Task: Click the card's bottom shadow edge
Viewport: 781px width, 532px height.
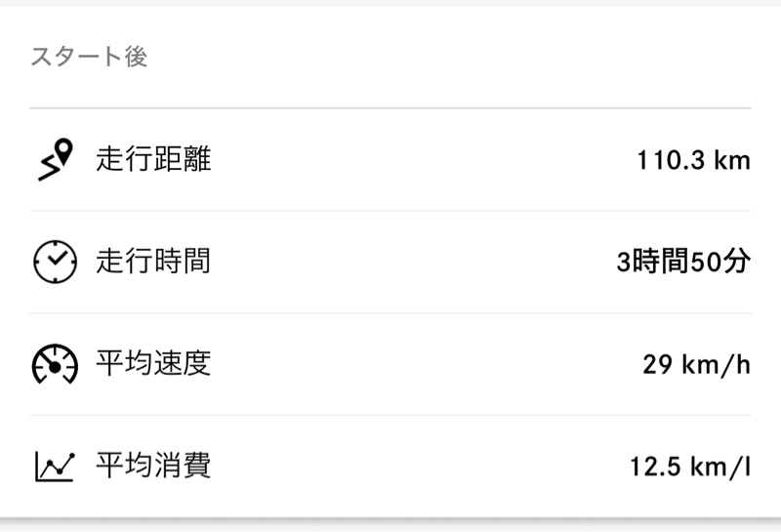Action: pos(390,521)
